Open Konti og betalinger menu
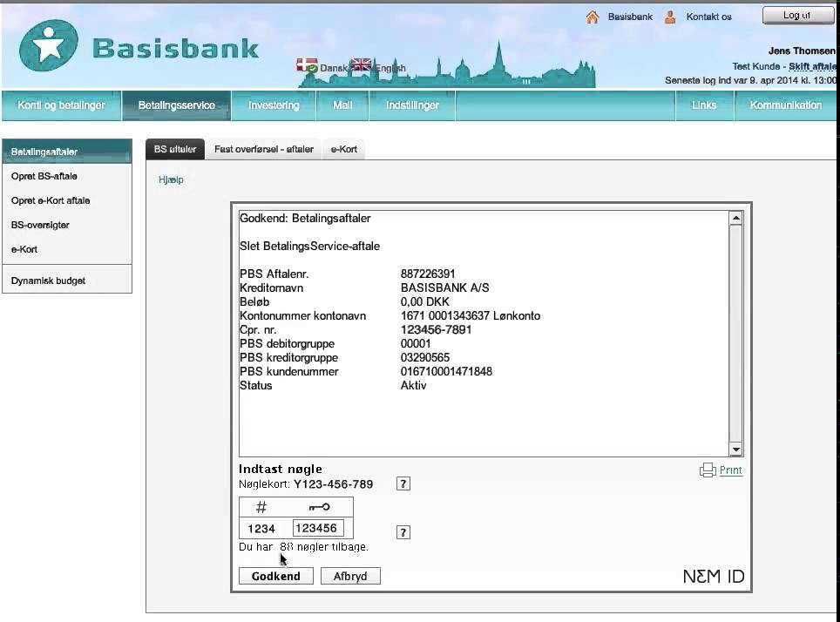This screenshot has height=622, width=840. [x=61, y=105]
